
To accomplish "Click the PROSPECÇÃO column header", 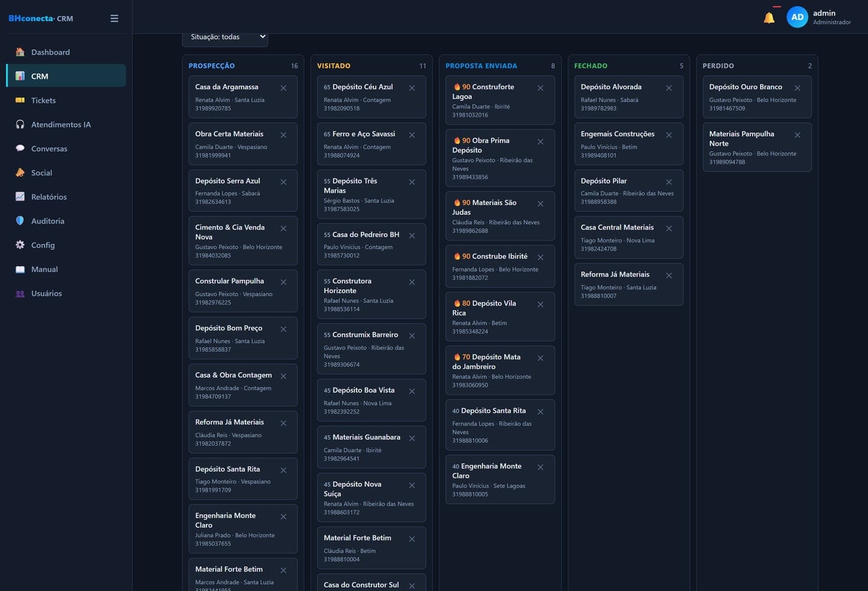I will 211,66.
